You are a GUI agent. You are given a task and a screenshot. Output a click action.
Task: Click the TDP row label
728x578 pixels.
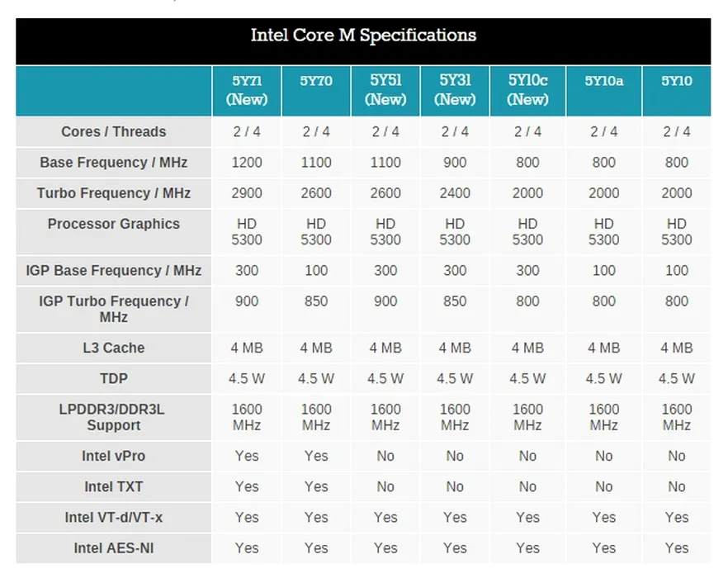point(113,379)
